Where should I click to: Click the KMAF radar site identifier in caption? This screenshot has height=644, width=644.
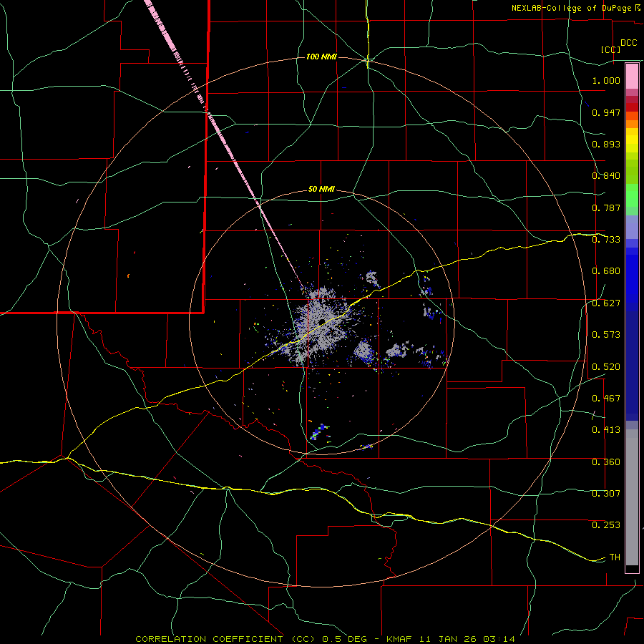click(399, 639)
